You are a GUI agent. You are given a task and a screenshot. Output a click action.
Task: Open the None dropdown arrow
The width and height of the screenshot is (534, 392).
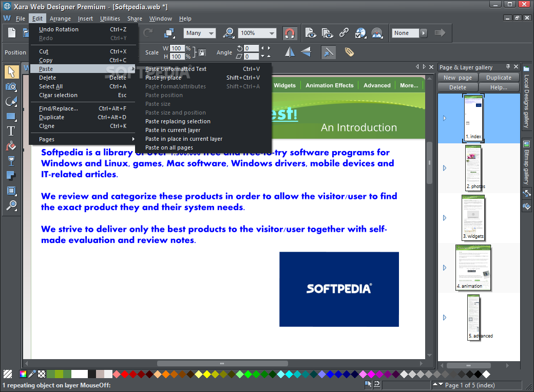[423, 33]
